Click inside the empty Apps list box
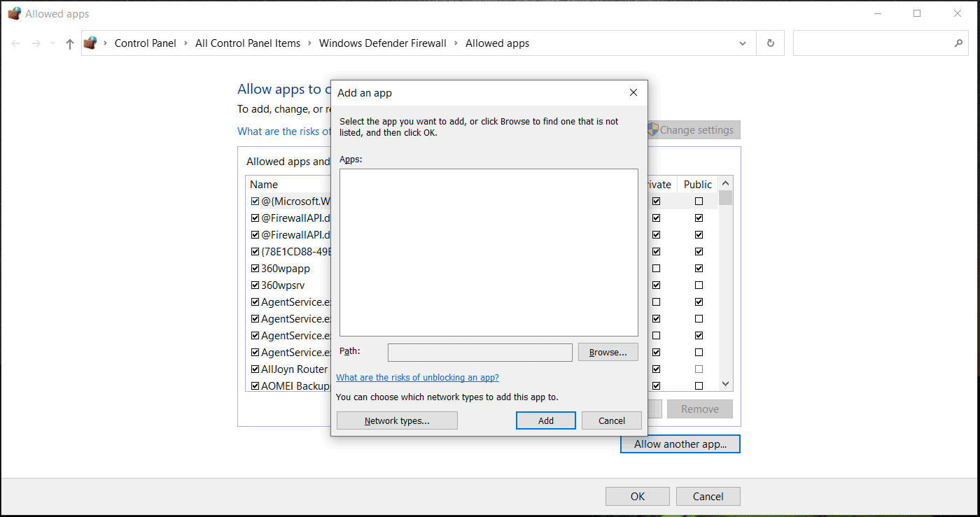This screenshot has width=980, height=517. coord(489,253)
